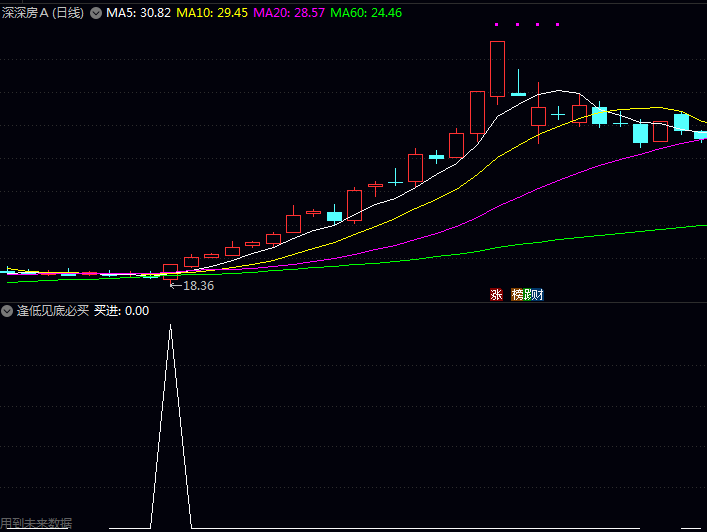Click the 榜 marker icon

point(516,294)
